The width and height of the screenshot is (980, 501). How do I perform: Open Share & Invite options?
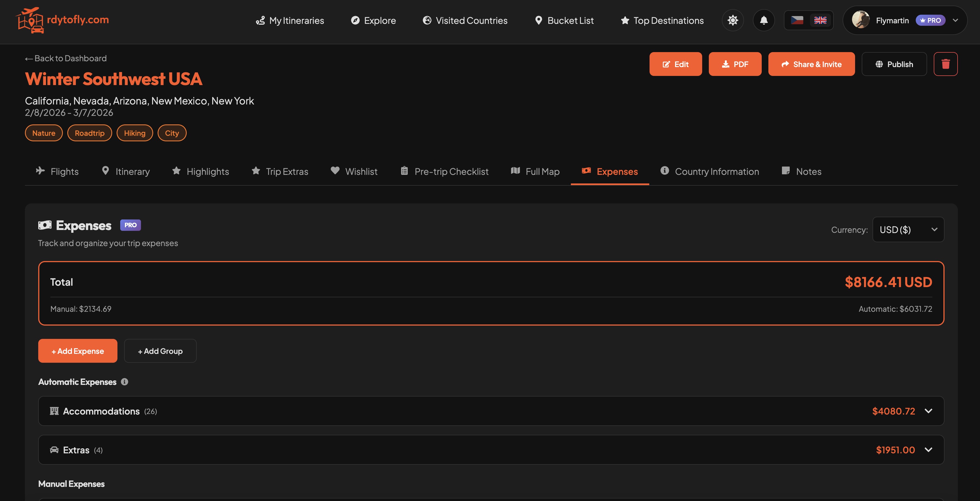(x=812, y=64)
